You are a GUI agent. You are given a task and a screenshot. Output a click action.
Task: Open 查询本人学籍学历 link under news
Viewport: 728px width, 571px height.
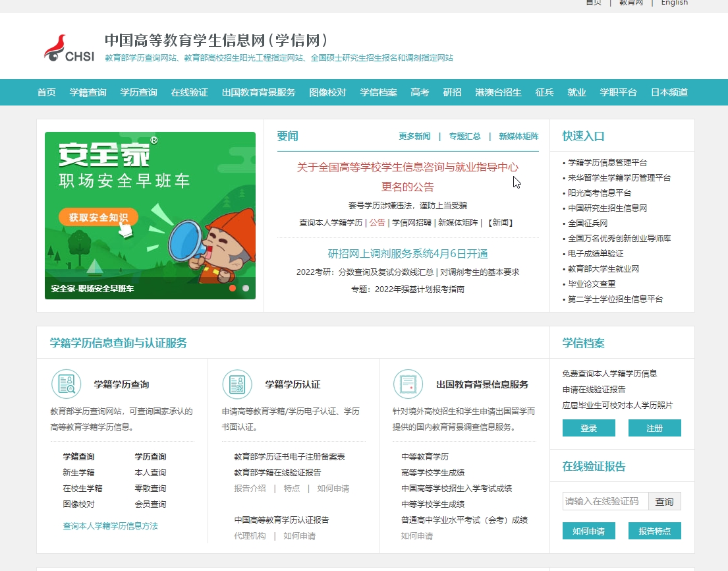coord(331,223)
